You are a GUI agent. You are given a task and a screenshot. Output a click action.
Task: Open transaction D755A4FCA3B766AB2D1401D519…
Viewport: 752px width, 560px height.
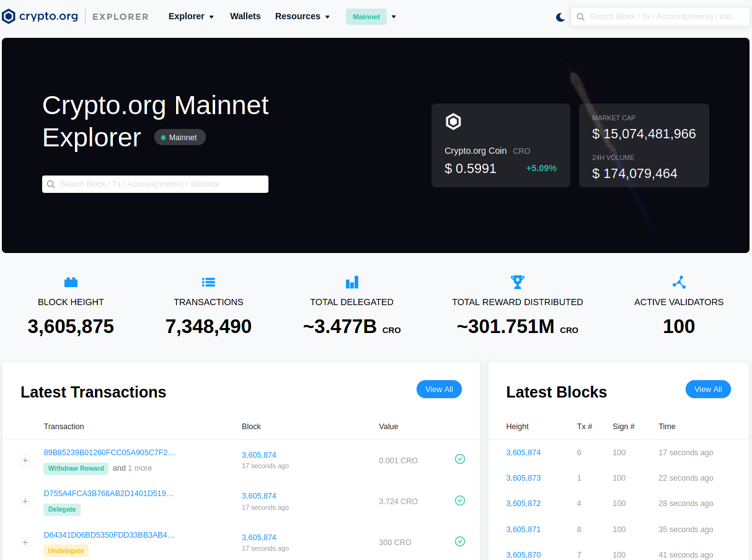[x=109, y=494]
